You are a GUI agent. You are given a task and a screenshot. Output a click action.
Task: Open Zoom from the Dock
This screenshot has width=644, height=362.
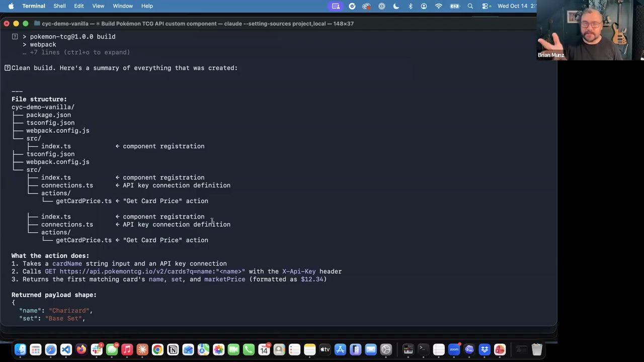[x=454, y=349]
